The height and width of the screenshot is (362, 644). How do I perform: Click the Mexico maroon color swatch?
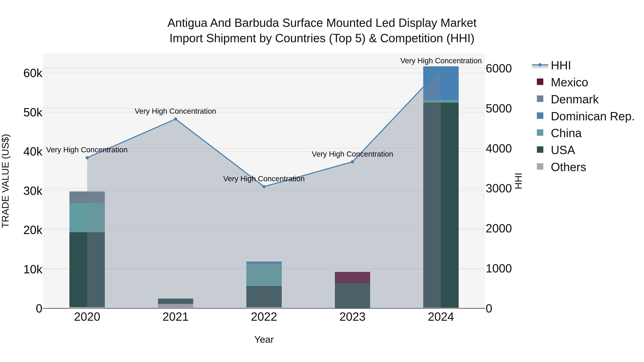pyautogui.click(x=540, y=82)
